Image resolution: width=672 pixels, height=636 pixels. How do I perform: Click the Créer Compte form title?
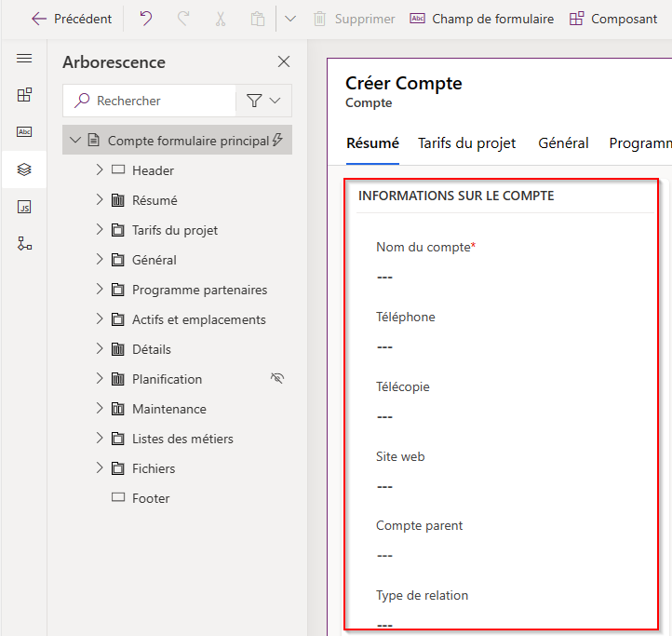tap(404, 83)
